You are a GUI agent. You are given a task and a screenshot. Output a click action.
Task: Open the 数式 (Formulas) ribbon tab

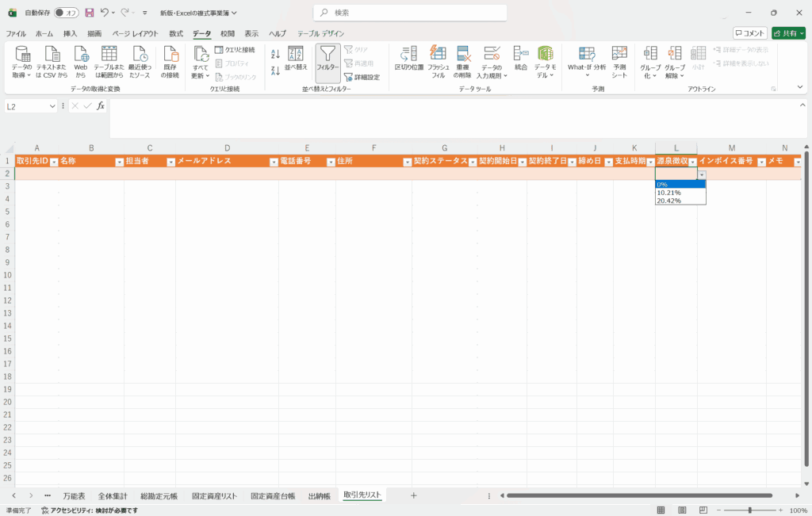(x=176, y=34)
